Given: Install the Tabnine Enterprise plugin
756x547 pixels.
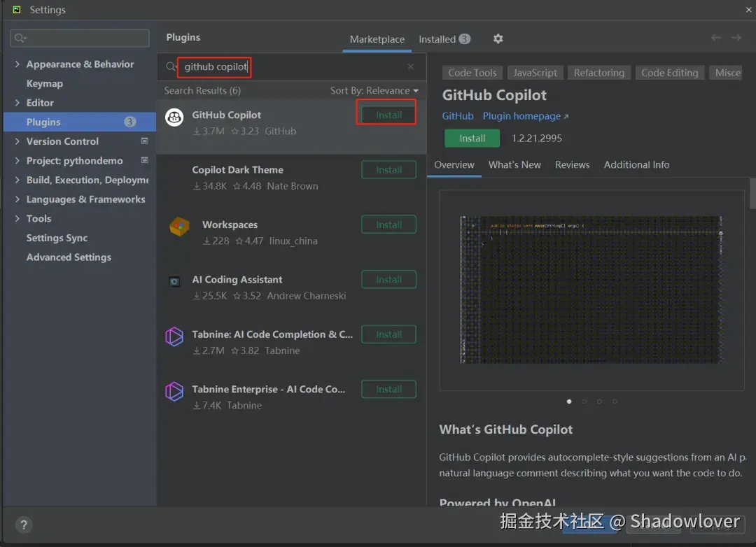Looking at the screenshot, I should coord(388,390).
